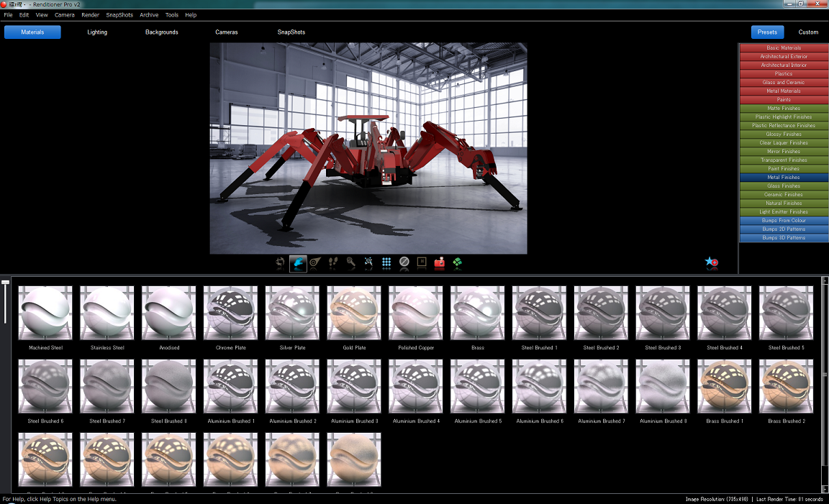Viewport: 829px width, 504px height.
Task: Click the green diamond render icon
Action: click(458, 263)
